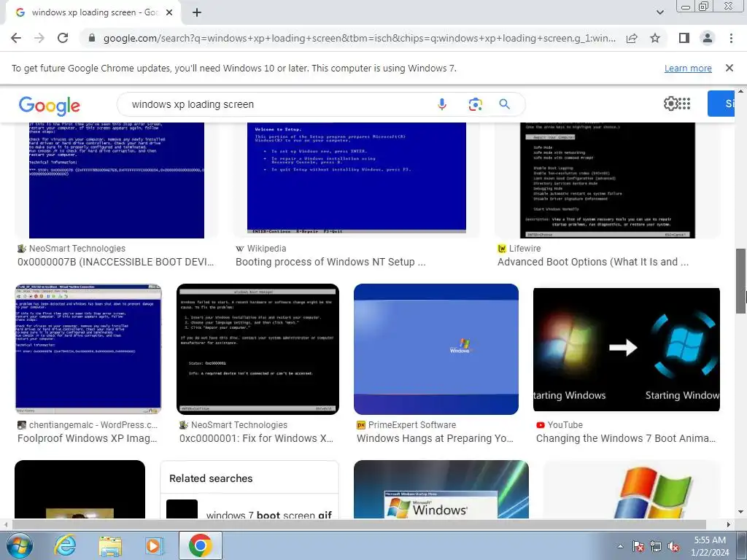747x560 pixels.
Task: Show hidden system tray icons
Action: tap(620, 547)
